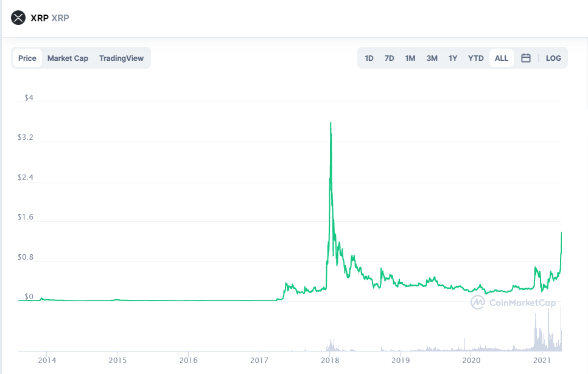Click the XRP ticker text in header
Screen dimensions: 588x374
coord(60,18)
